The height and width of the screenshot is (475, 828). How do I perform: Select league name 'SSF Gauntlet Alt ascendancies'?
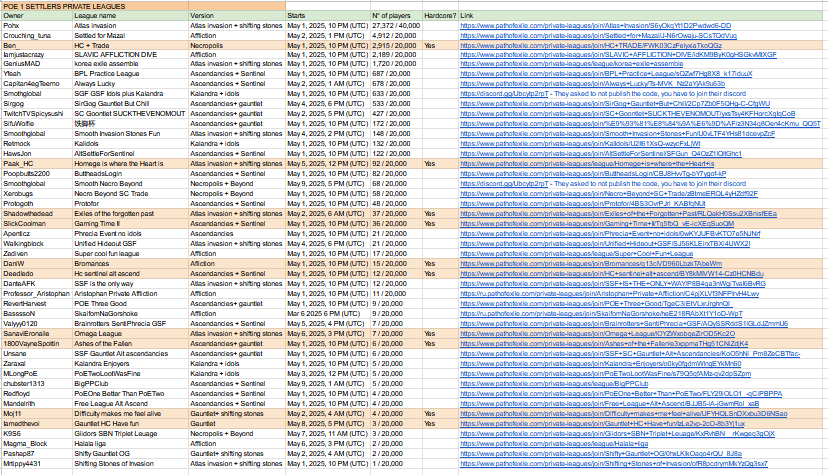click(x=130, y=354)
